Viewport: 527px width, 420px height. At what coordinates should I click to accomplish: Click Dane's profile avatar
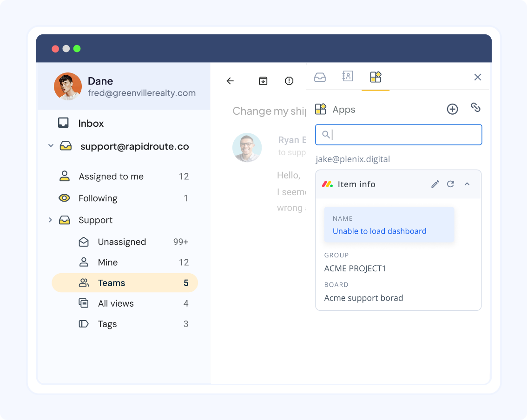(68, 86)
